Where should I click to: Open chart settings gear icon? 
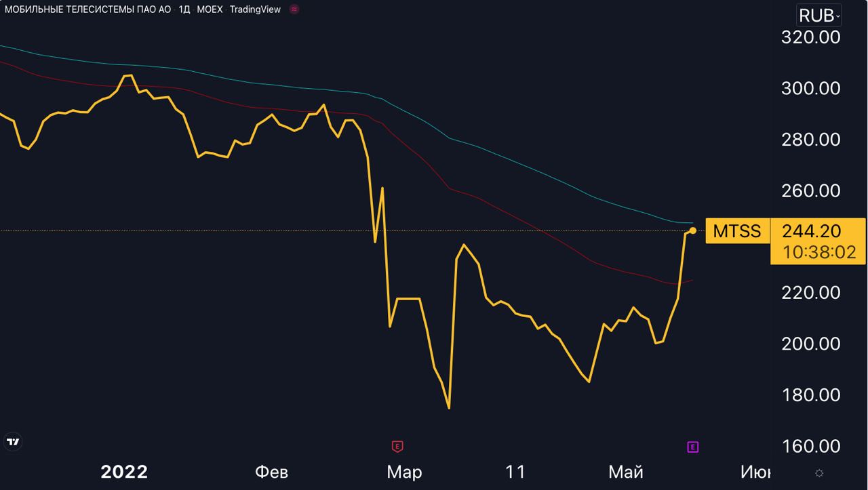point(819,472)
